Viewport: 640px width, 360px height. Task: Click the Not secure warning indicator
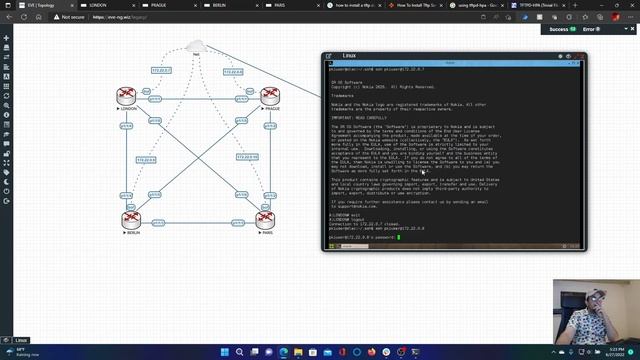(x=69, y=17)
